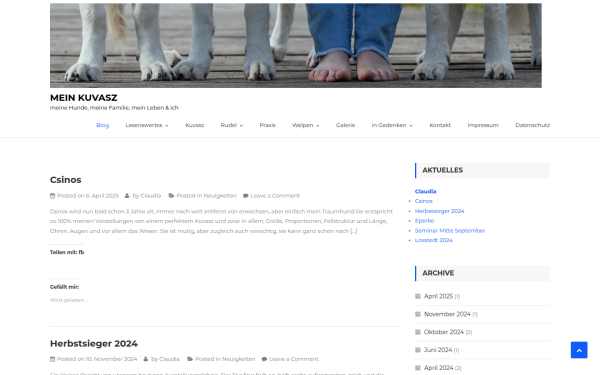Click folder icon of Herbstsieger 2024 post
The image size is (600, 375).
tap(190, 359)
